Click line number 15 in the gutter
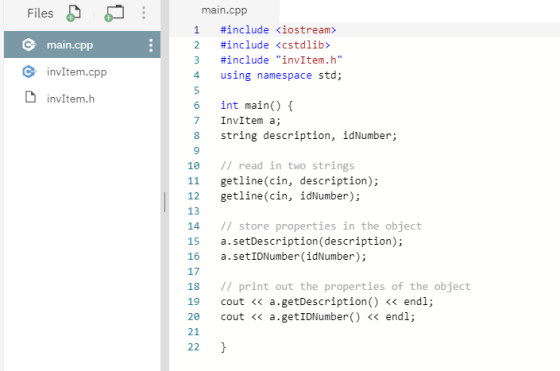This screenshot has width=560, height=371. [x=194, y=241]
